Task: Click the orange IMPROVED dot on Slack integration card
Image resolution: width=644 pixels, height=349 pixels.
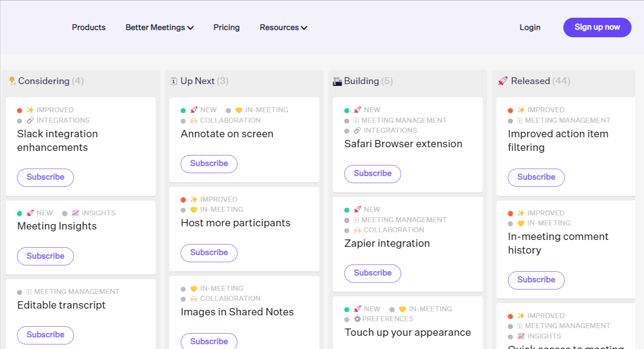Action: pos(20,110)
